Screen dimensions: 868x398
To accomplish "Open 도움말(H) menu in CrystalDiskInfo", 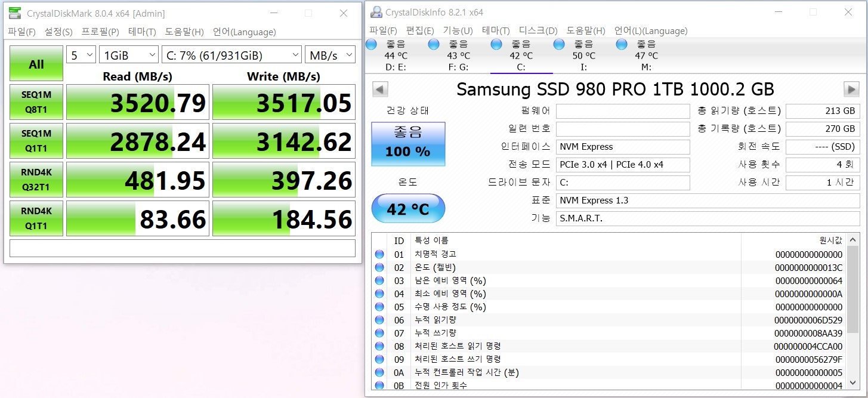I will point(586,30).
